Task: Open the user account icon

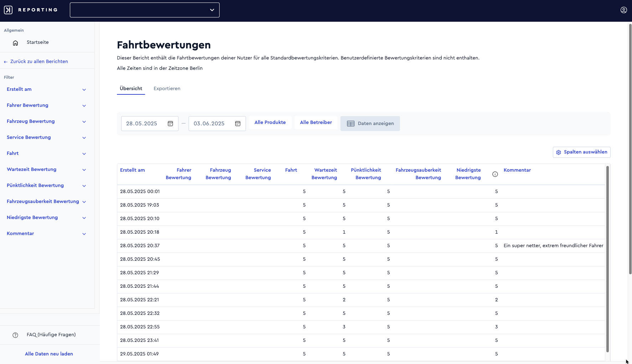Action: tap(623, 10)
